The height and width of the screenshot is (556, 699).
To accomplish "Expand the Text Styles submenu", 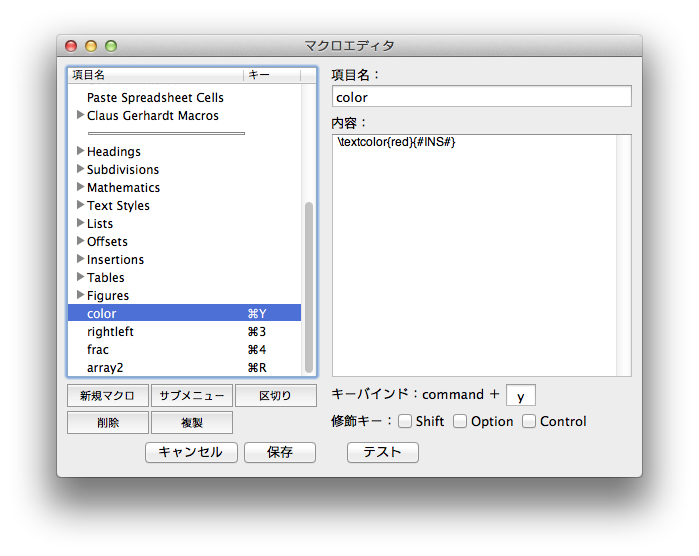I will coord(80,205).
